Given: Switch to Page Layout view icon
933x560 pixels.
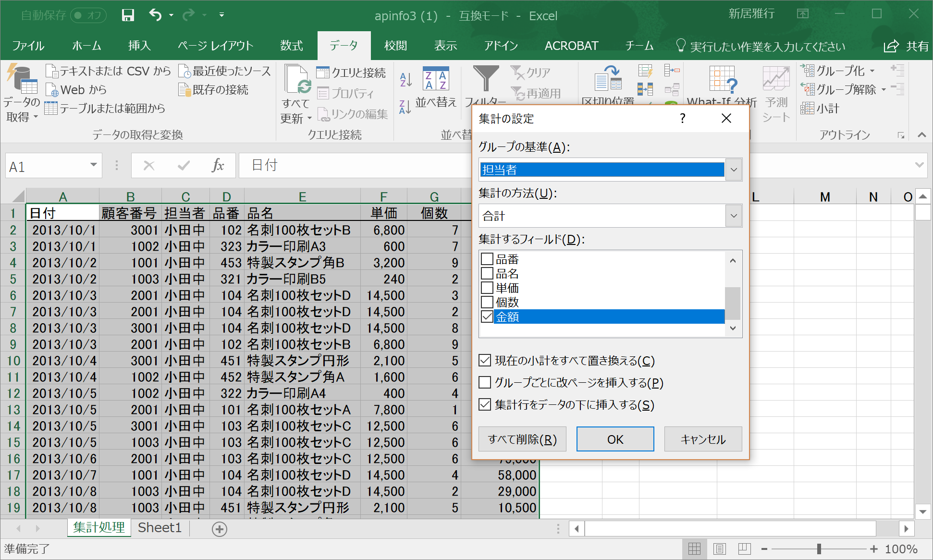Looking at the screenshot, I should coord(719,548).
